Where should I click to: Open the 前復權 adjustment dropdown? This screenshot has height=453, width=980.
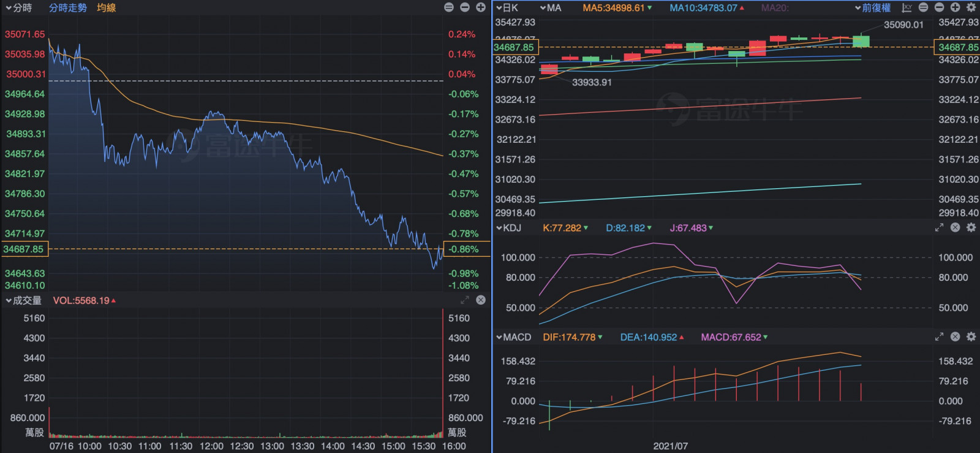pyautogui.click(x=873, y=8)
